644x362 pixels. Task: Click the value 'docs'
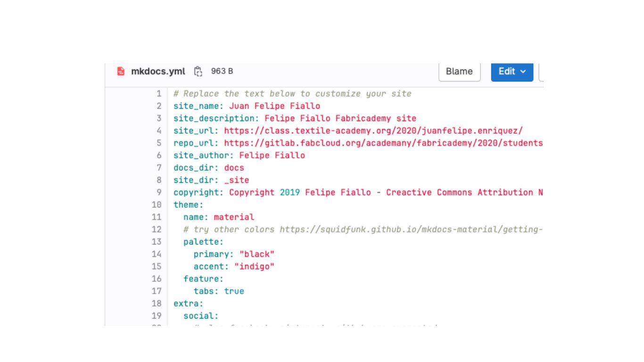point(234,168)
